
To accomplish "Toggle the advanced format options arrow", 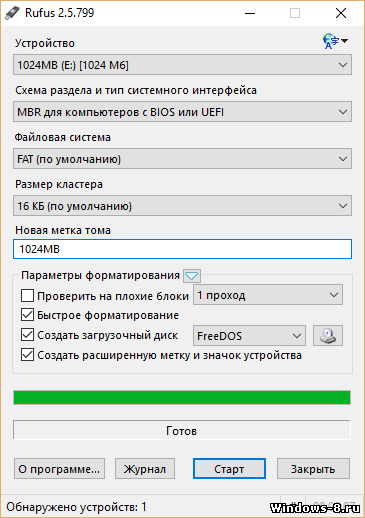I will point(192,276).
